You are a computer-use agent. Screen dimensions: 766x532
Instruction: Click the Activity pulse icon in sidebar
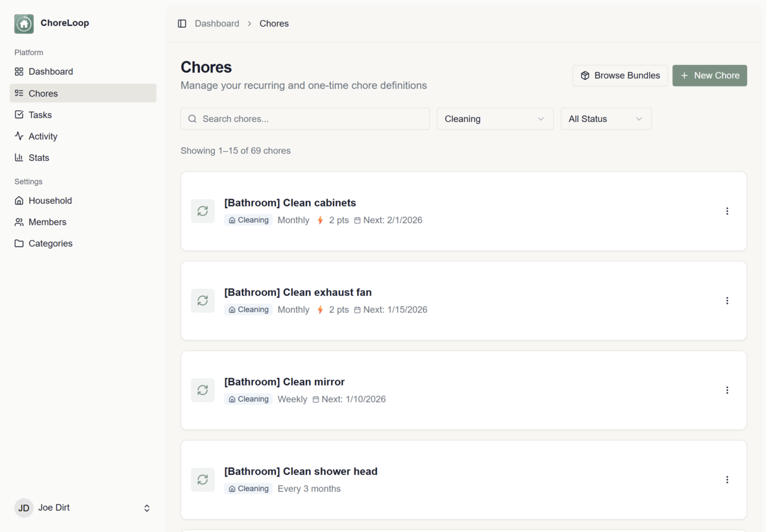(x=19, y=136)
